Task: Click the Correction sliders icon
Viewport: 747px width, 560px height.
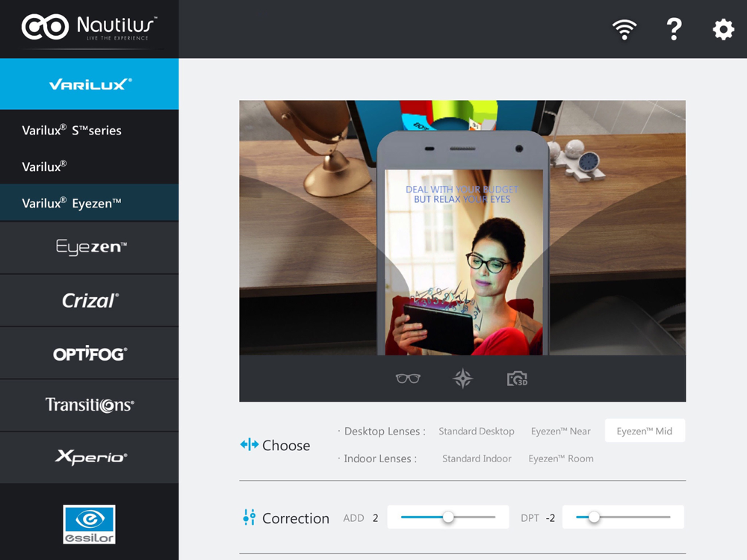Action: 249,517
